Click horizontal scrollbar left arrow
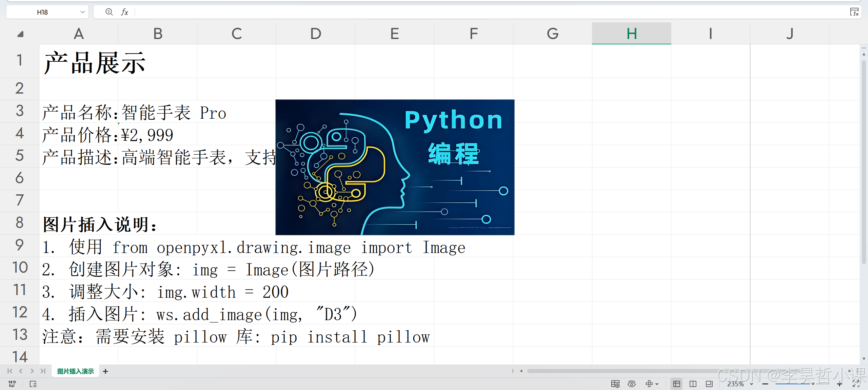The image size is (868, 390). 521,371
